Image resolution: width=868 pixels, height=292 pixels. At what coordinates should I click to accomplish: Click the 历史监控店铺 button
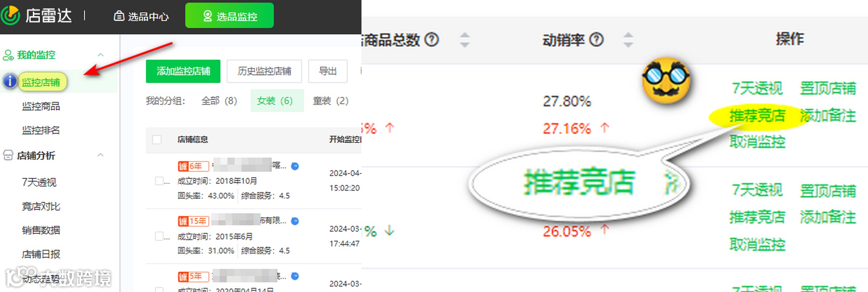tap(264, 71)
